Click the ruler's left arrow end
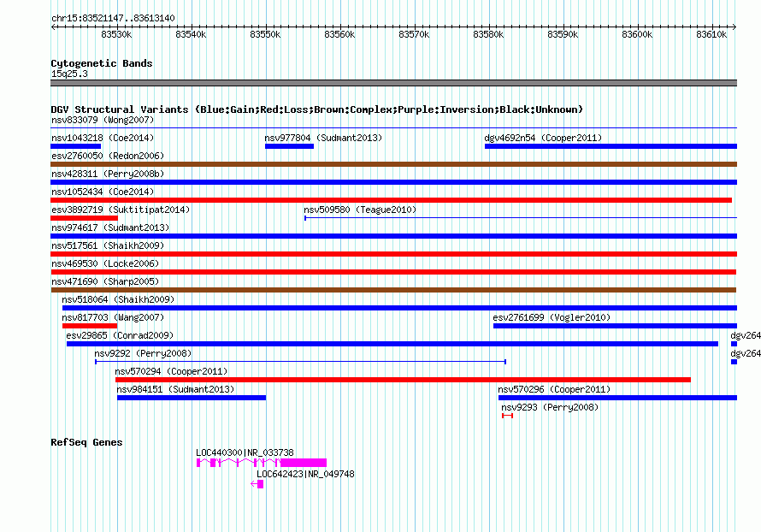Screen dimensions: 761x532 53,27
